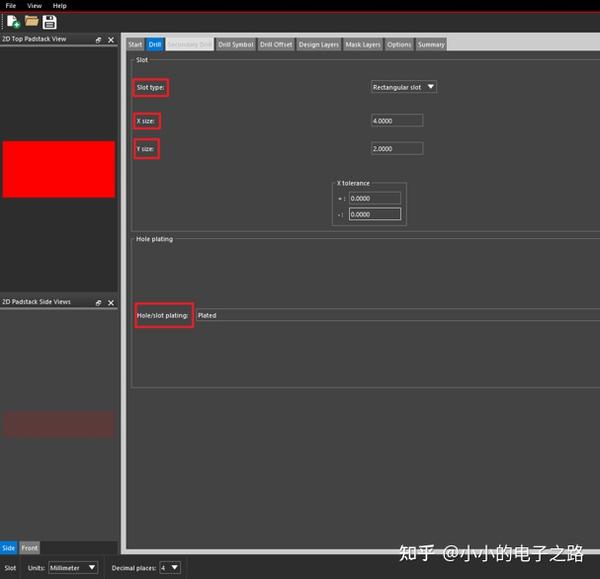This screenshot has height=579, width=600.
Task: Click the red pad preview in top view
Action: click(x=59, y=169)
